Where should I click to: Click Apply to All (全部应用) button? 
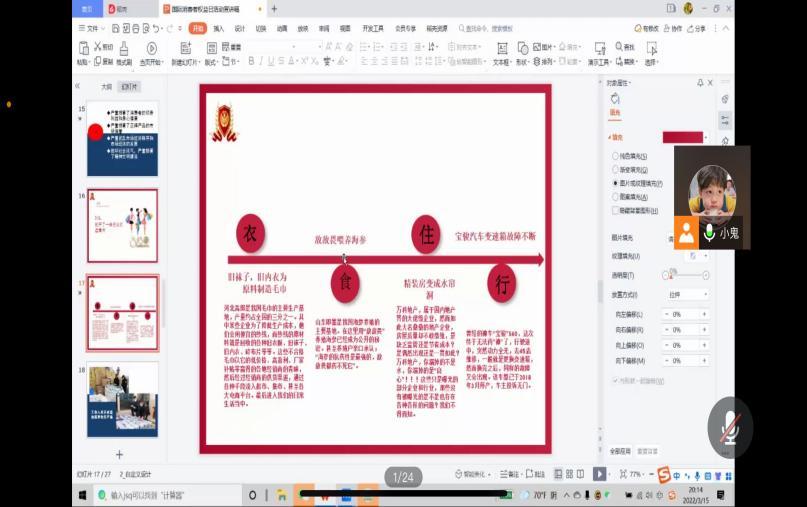click(x=620, y=451)
